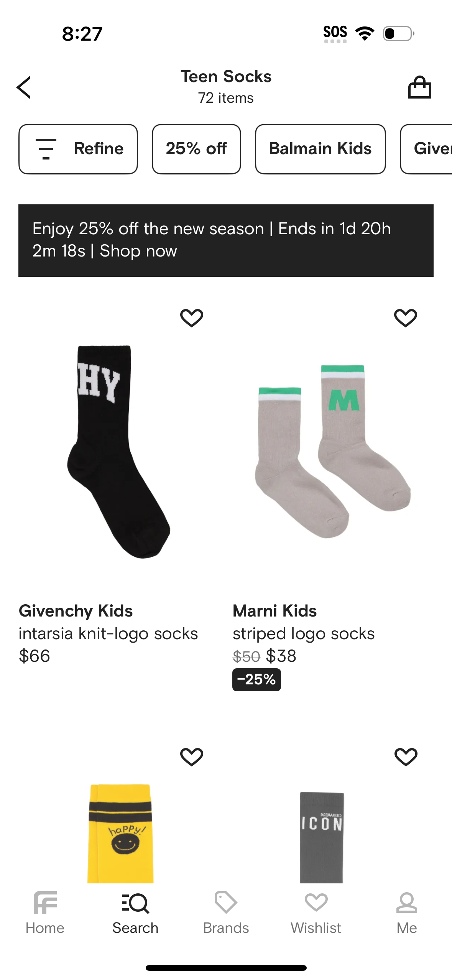Image resolution: width=452 pixels, height=980 pixels.
Task: Open the Wishlist tab
Action: [316, 913]
